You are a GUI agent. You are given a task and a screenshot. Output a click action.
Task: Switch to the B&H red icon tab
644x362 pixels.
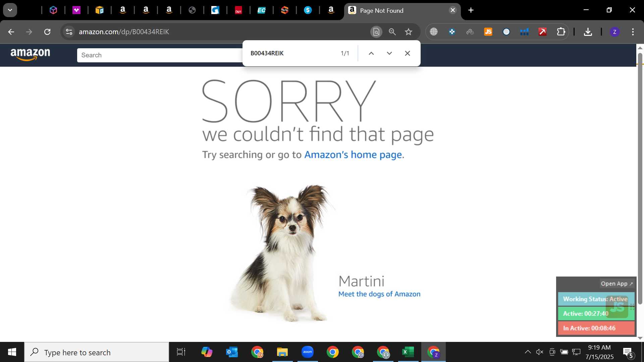coord(238,10)
